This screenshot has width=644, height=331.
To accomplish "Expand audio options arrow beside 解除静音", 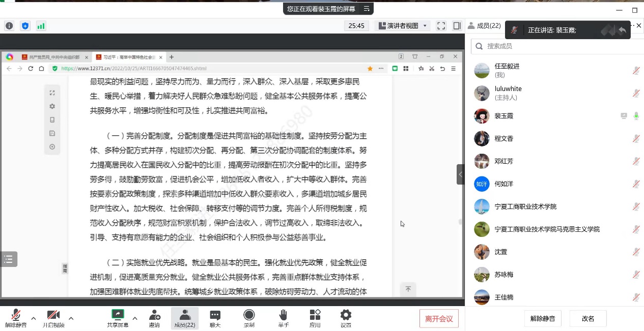I will coord(34,318).
